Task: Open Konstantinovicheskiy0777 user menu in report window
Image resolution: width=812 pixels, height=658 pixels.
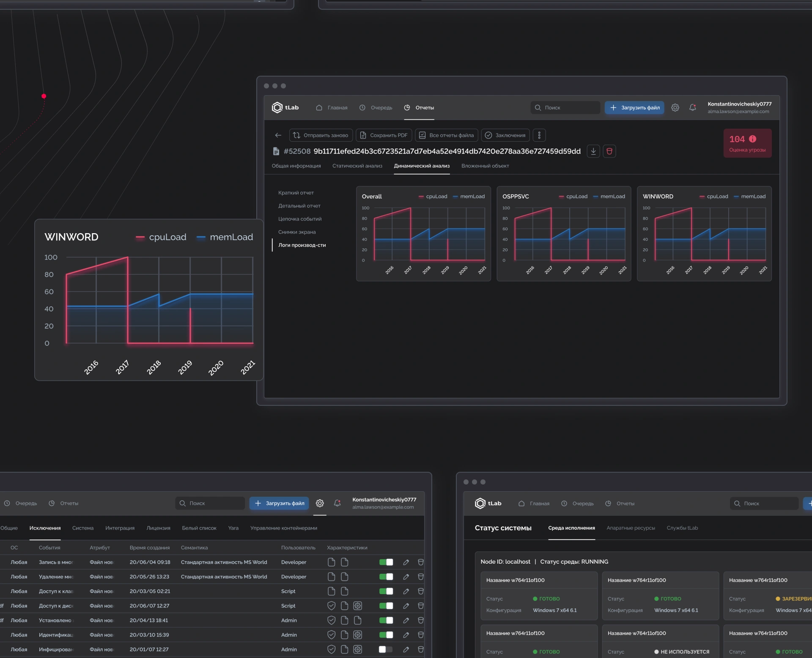Action: (739, 107)
